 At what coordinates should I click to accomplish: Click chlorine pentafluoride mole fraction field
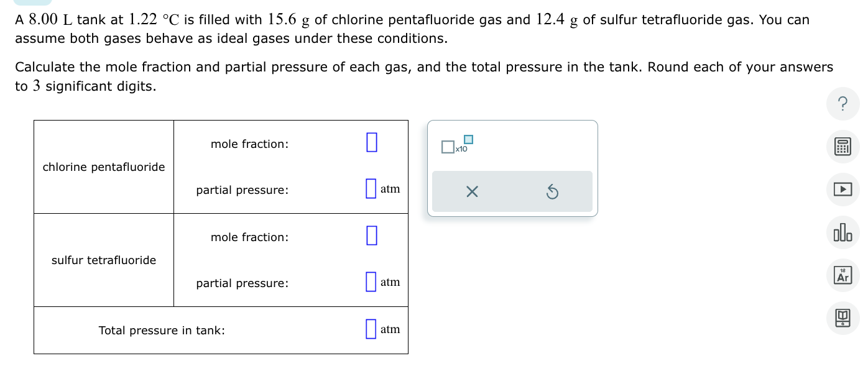[x=371, y=142]
